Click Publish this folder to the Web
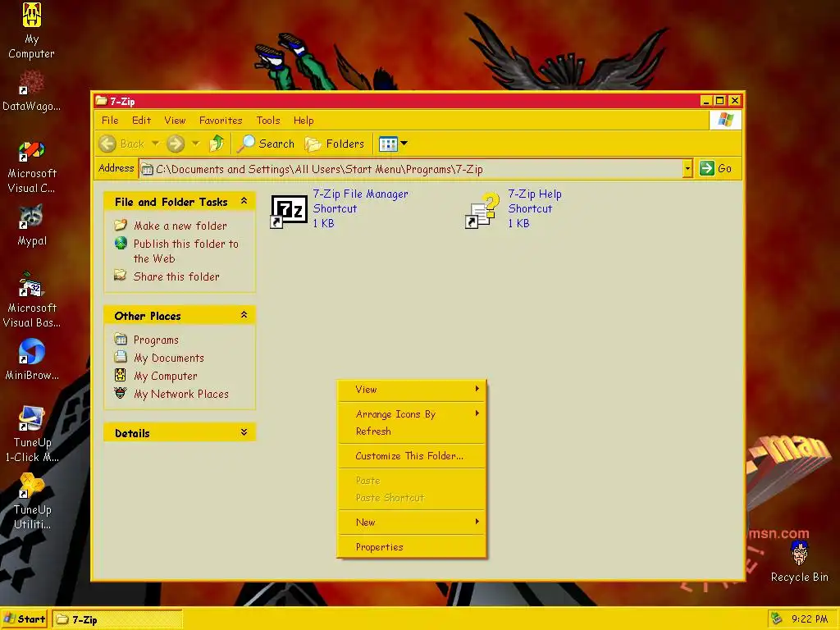This screenshot has height=630, width=840. (185, 251)
